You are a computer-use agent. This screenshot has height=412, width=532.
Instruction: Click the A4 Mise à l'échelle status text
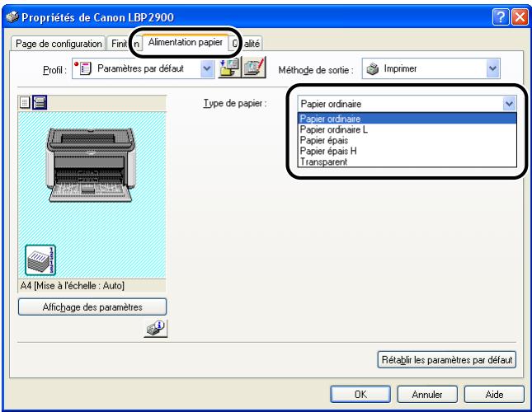(73, 286)
